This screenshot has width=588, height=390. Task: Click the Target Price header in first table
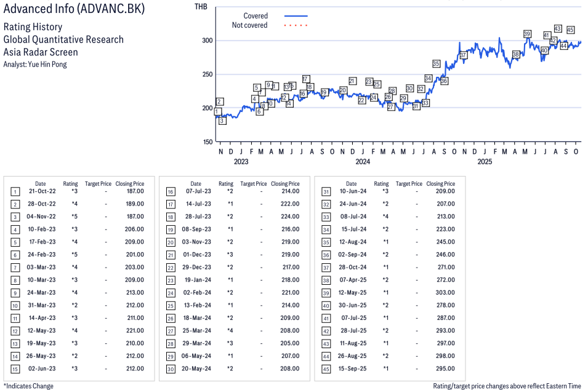(98, 183)
